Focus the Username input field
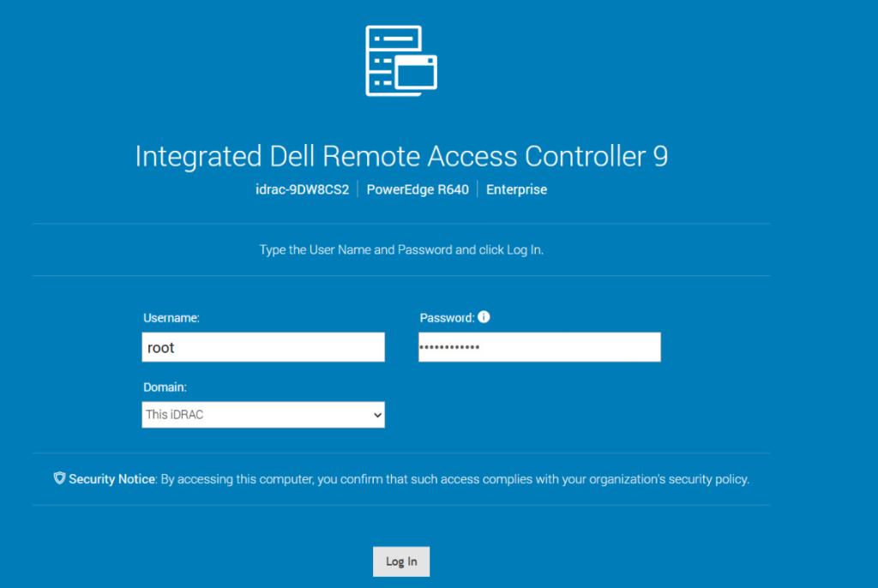This screenshot has height=588, width=878. click(263, 347)
